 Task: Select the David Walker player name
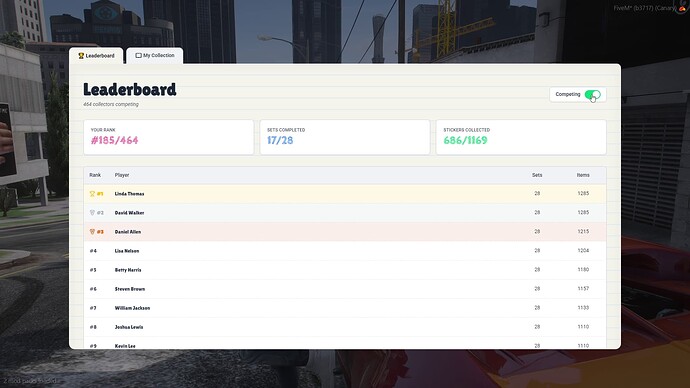(129, 212)
